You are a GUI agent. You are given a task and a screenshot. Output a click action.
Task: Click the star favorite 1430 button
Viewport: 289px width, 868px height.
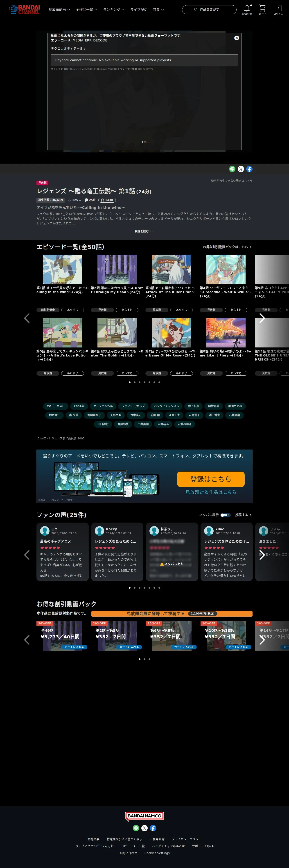[x=107, y=200]
